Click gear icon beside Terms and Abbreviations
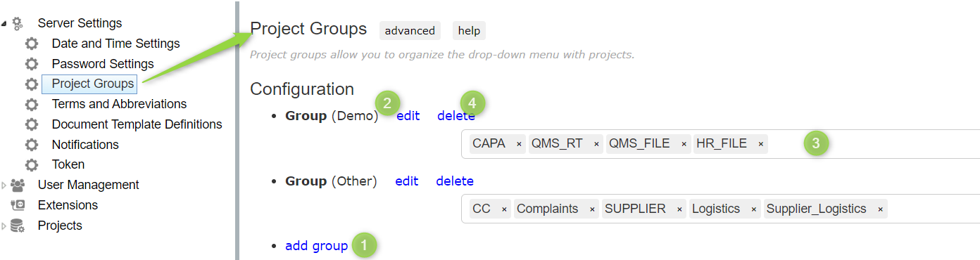This screenshot has height=260, width=980. (32, 104)
